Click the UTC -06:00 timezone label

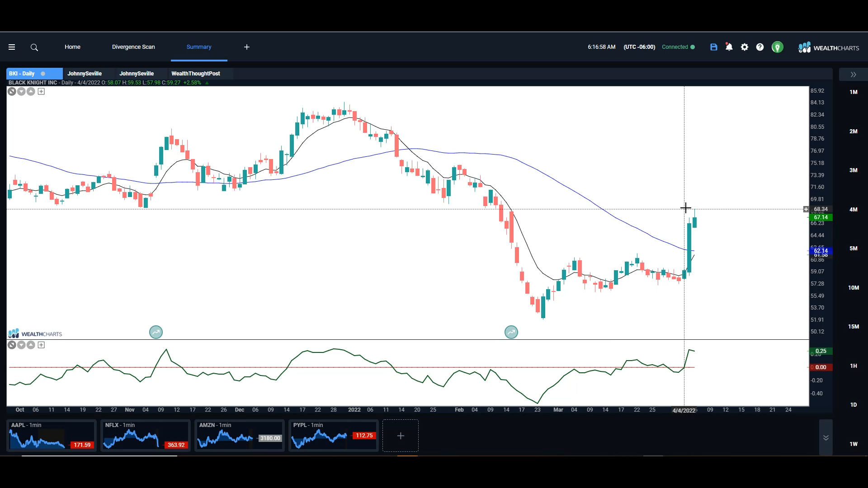click(639, 47)
